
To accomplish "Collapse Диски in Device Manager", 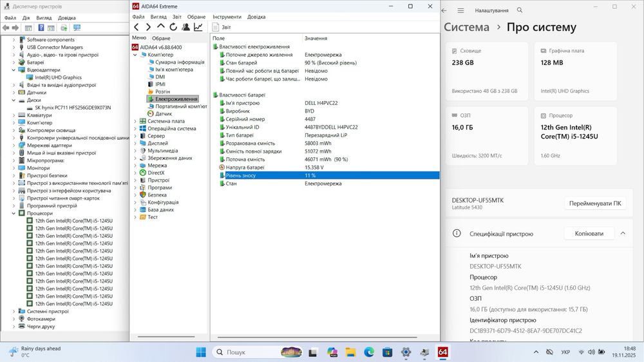I will point(14,100).
